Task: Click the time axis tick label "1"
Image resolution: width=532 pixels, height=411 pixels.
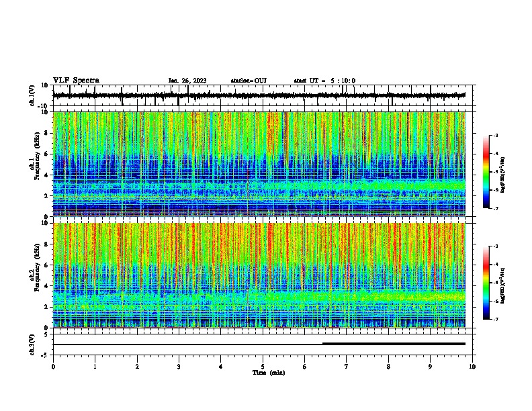Action: pos(95,367)
